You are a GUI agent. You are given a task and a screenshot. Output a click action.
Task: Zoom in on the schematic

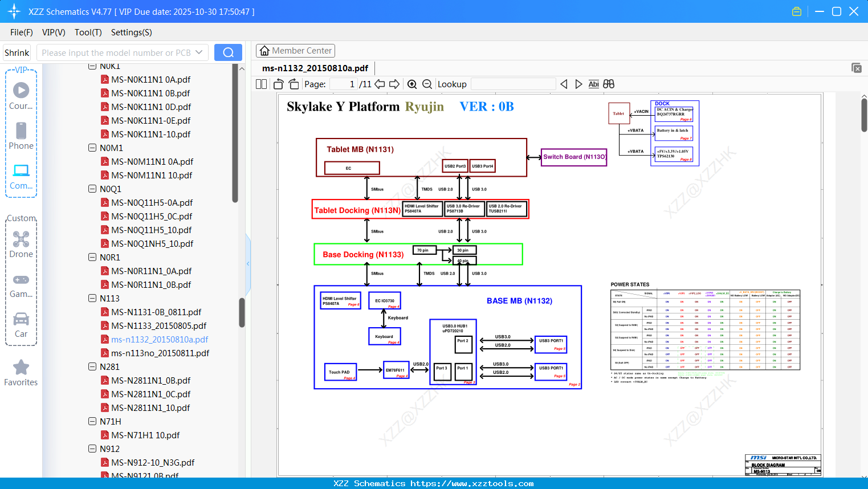412,84
